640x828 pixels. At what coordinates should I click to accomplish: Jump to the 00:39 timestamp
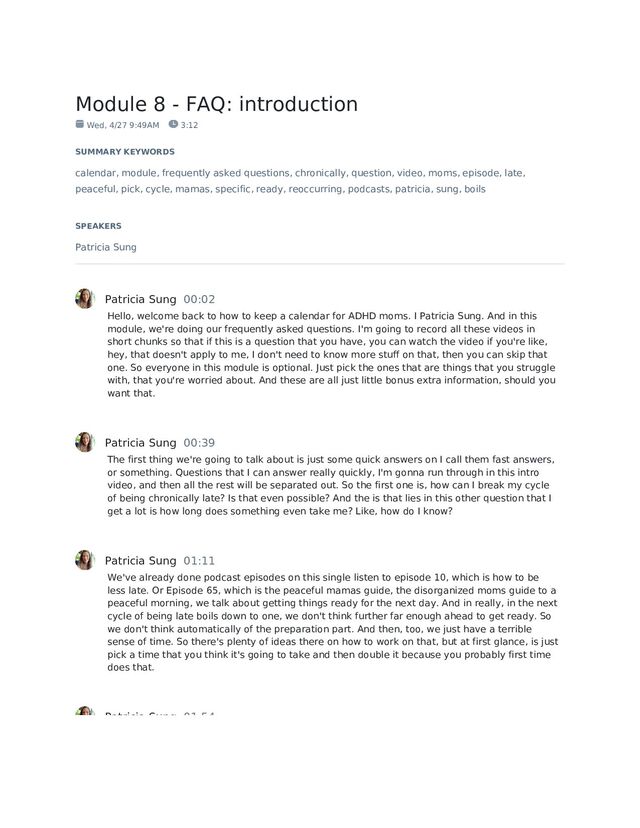pos(199,443)
